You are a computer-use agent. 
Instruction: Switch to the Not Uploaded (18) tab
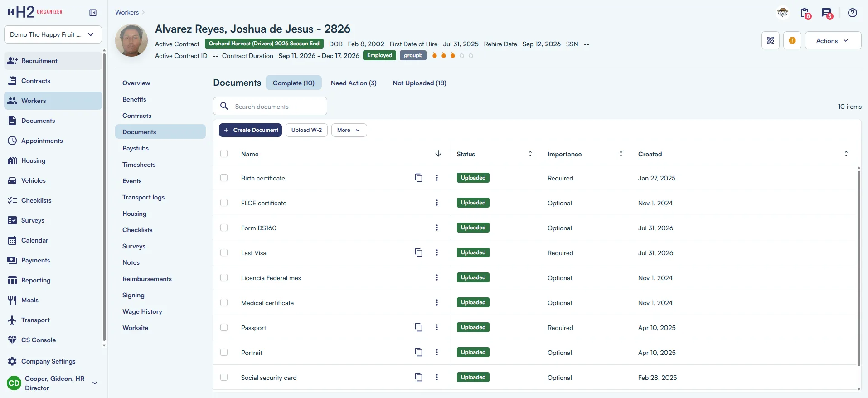tap(419, 83)
